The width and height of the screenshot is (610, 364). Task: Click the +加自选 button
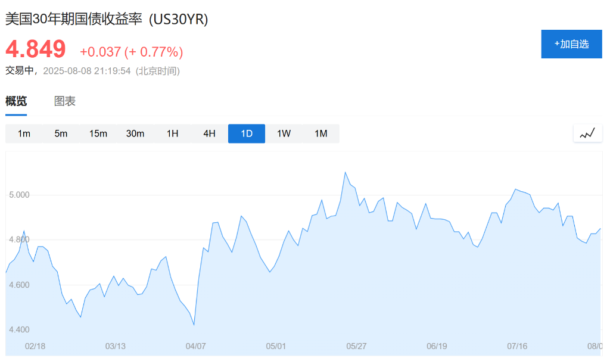[x=571, y=44]
